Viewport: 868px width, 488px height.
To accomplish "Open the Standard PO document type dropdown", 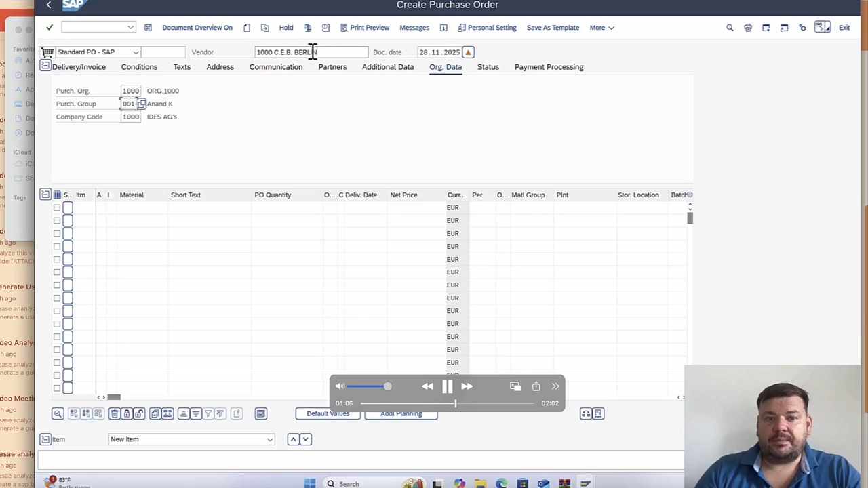I will coord(134,52).
